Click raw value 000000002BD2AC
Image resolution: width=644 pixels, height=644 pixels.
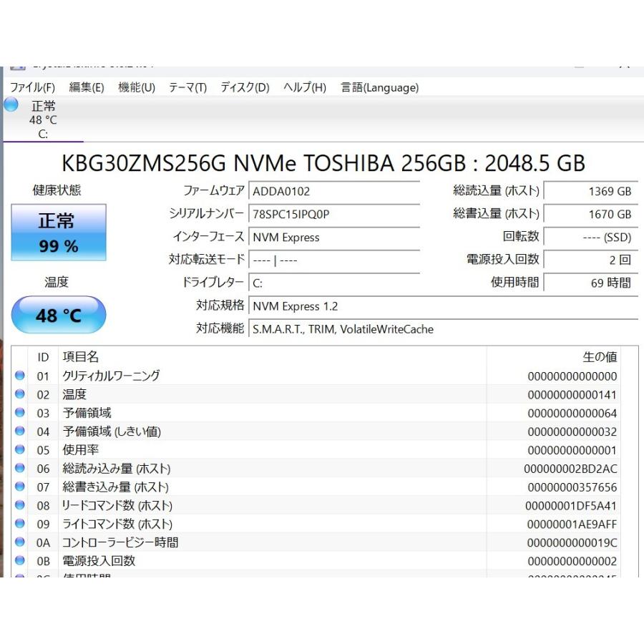570,469
